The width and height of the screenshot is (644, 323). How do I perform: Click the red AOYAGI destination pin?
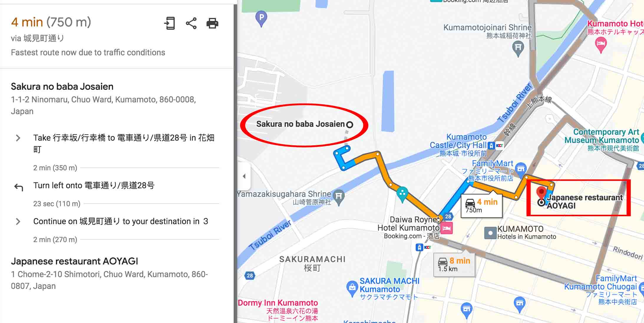[541, 193]
